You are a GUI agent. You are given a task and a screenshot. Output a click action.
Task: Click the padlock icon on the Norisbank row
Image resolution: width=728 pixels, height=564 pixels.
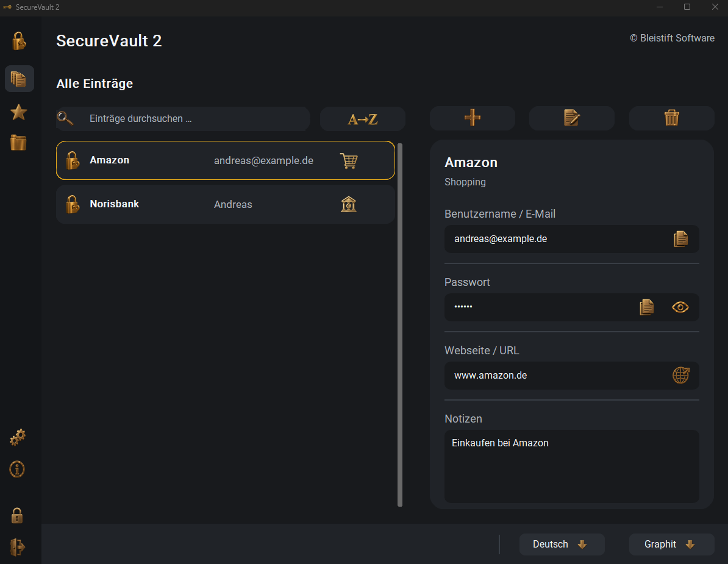coord(73,204)
